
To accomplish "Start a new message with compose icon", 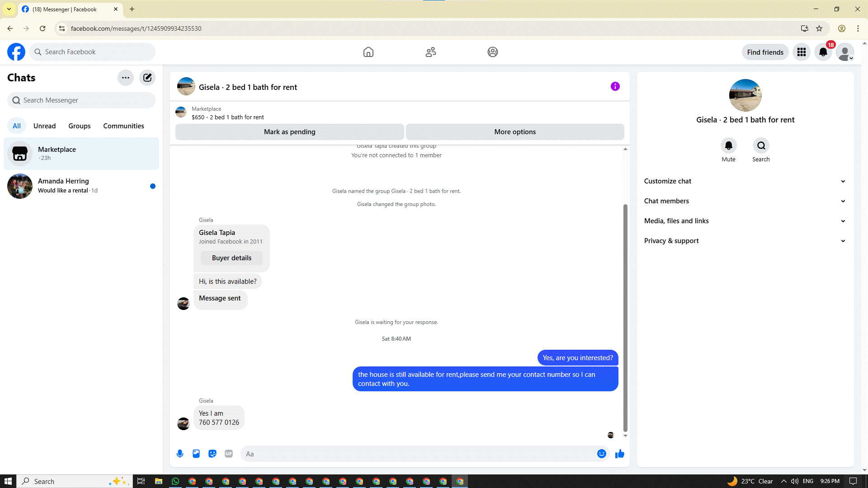I will [147, 78].
